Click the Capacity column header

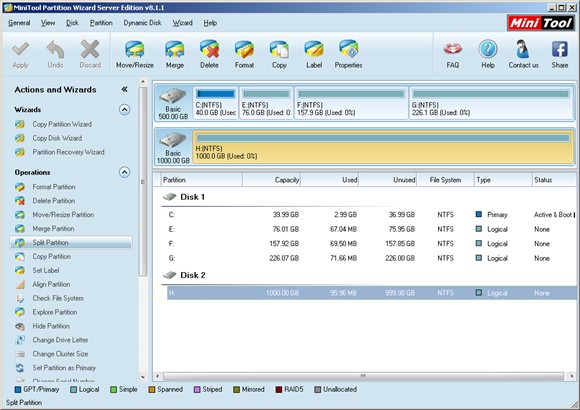[x=272, y=180]
